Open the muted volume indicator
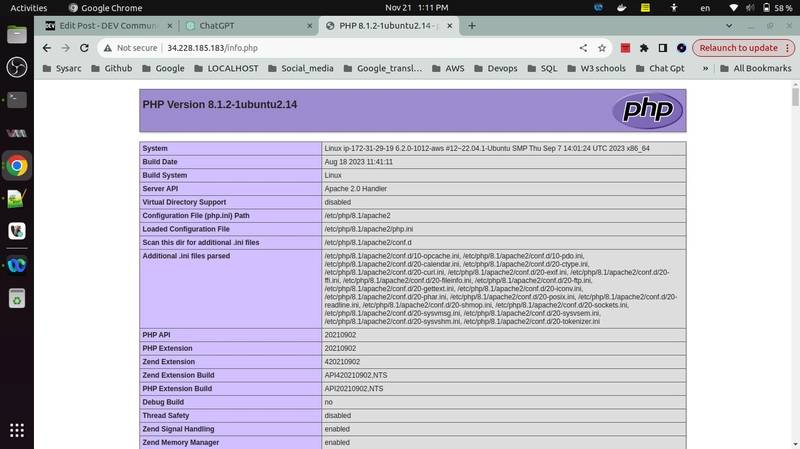 click(x=750, y=8)
